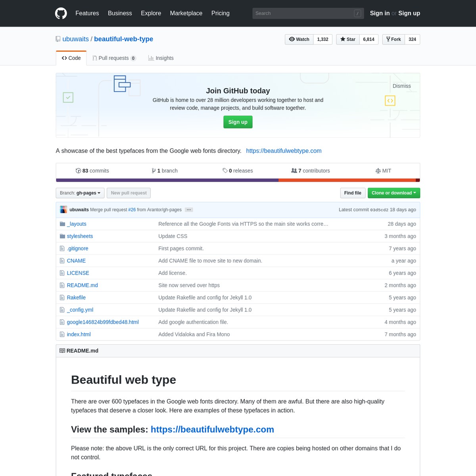Click the repository book icon beside ubuwaits
Image resolution: width=476 pixels, height=476 pixels.
(58, 39)
